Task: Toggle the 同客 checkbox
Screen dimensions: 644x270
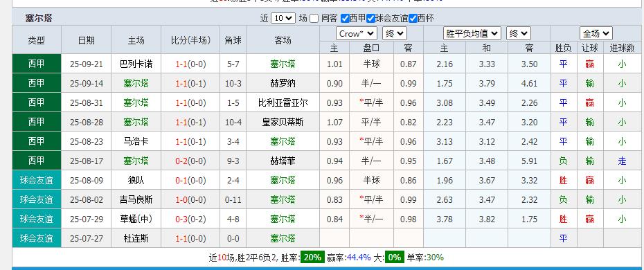Action: click(x=314, y=19)
